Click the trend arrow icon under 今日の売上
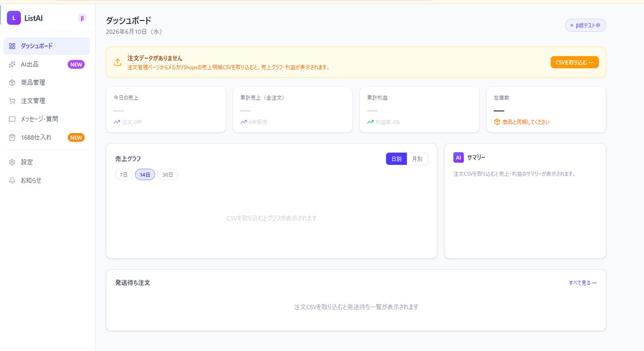Screen dimensions: 644x351 [117, 122]
